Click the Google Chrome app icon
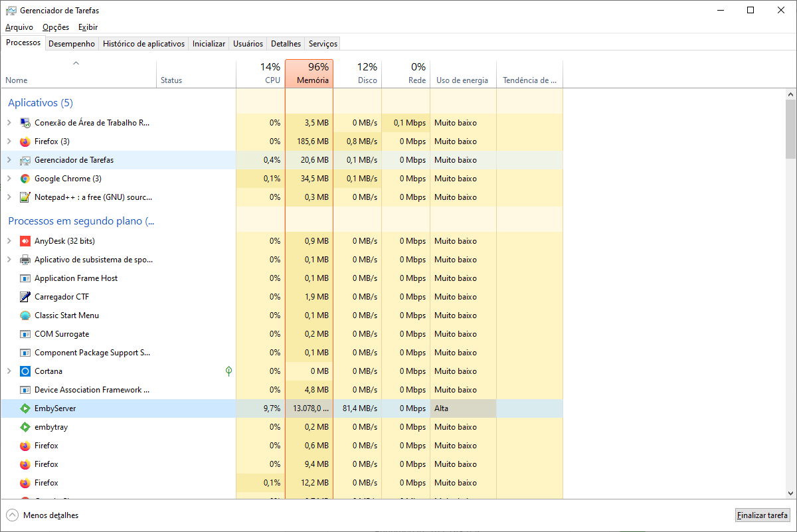This screenshot has width=797, height=532. click(x=25, y=179)
